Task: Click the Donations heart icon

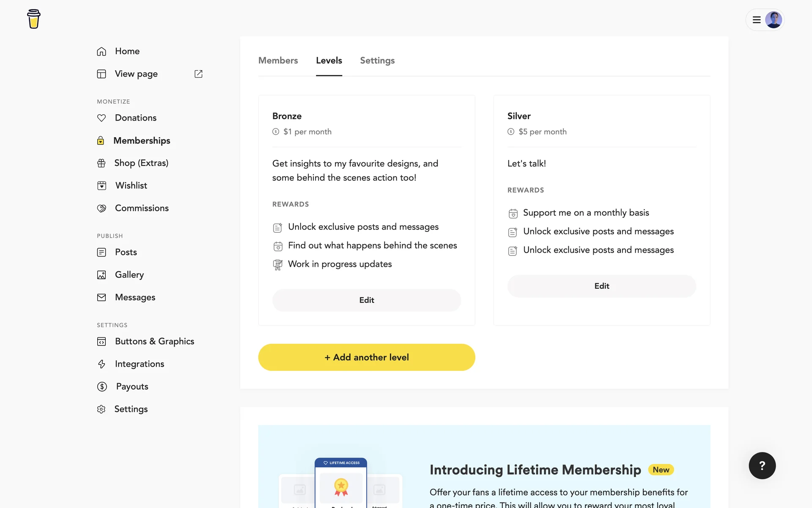Action: click(x=101, y=118)
